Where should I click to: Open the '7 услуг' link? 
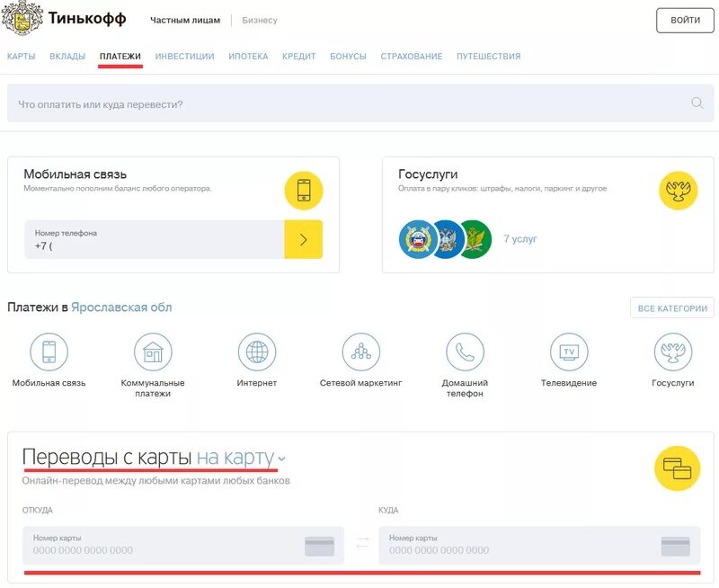(x=520, y=239)
